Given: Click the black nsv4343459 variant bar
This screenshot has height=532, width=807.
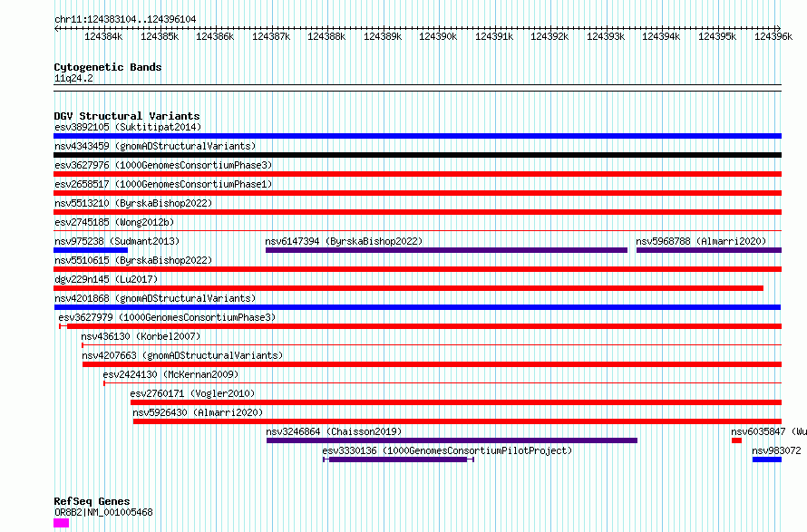Looking at the screenshot, I should 417,155.
